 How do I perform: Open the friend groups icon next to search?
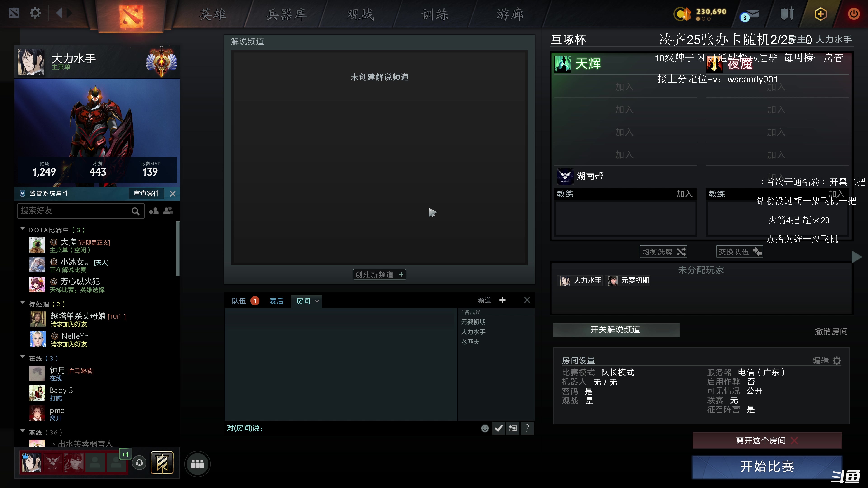[168, 211]
